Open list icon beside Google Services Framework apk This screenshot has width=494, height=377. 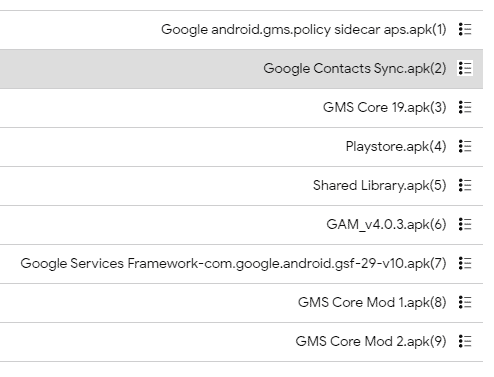click(x=465, y=263)
